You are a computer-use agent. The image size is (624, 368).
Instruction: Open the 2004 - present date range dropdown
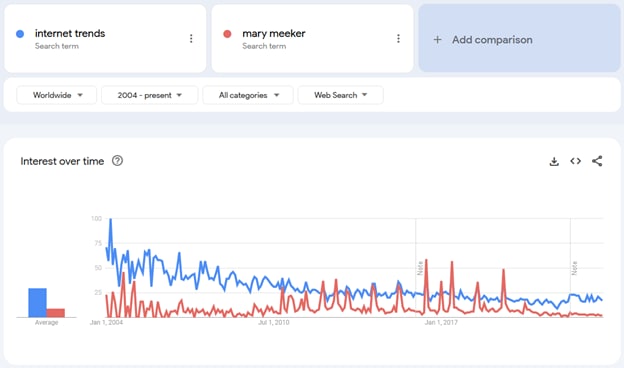pyautogui.click(x=150, y=95)
